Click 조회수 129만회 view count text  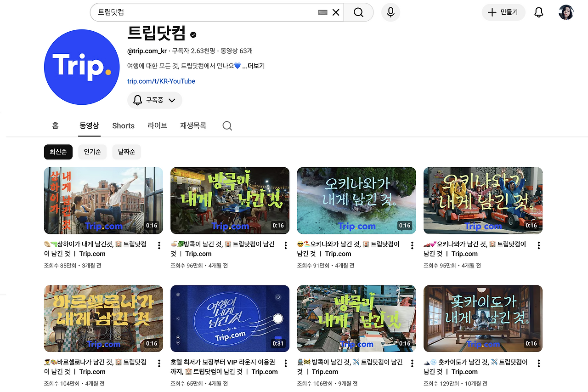point(442,383)
